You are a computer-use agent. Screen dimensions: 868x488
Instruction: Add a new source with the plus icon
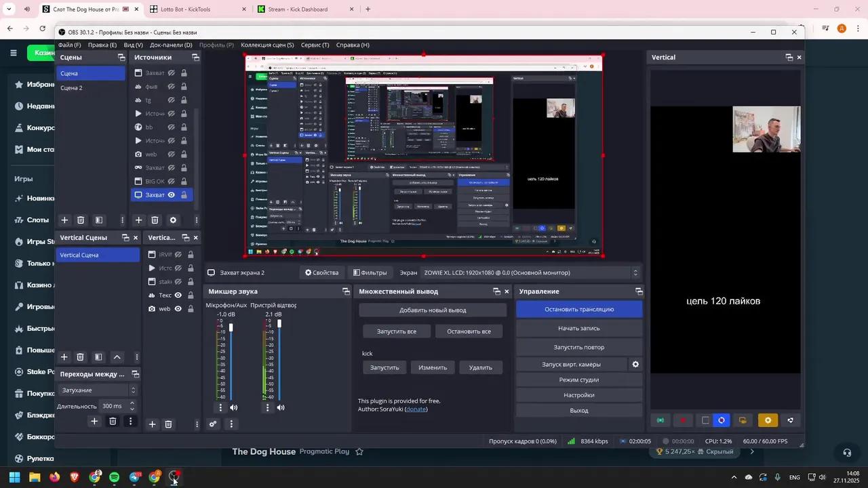tap(138, 220)
